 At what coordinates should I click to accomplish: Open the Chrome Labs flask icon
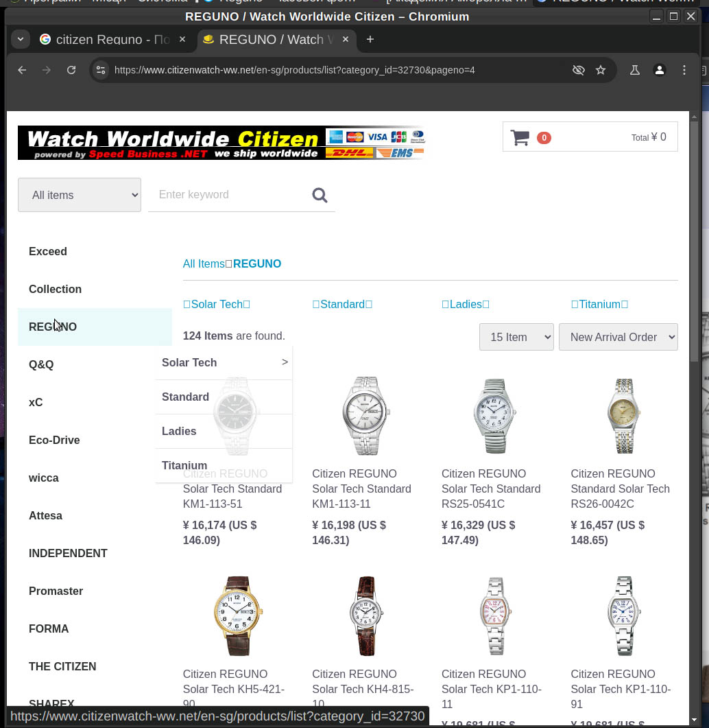click(x=634, y=70)
